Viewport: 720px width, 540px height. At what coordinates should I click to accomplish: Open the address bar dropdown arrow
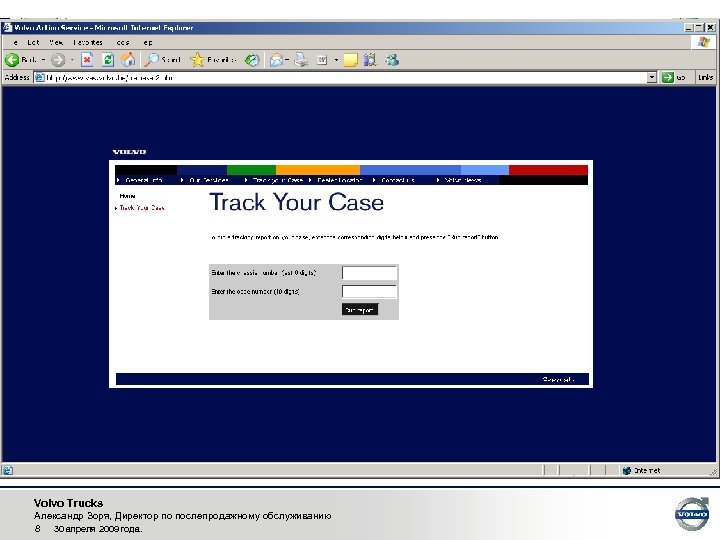click(x=652, y=77)
